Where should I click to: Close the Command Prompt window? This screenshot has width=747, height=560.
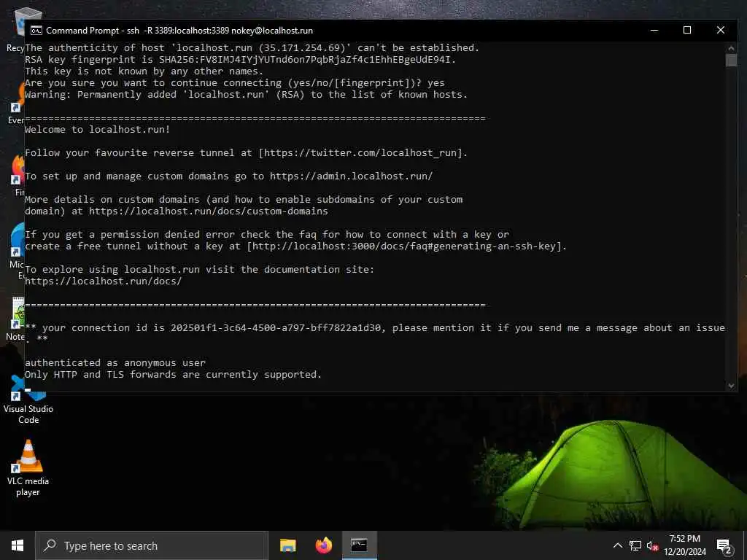(x=720, y=30)
